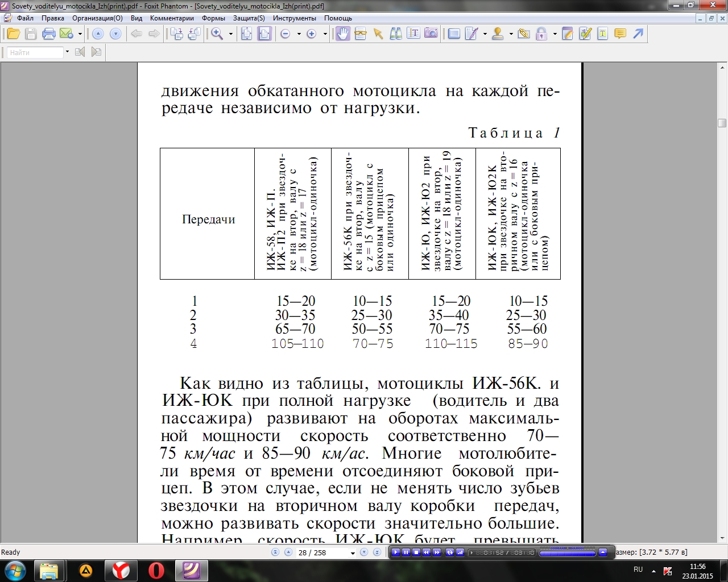
Task: Select the blue Arrow drawing tool
Action: click(638, 34)
